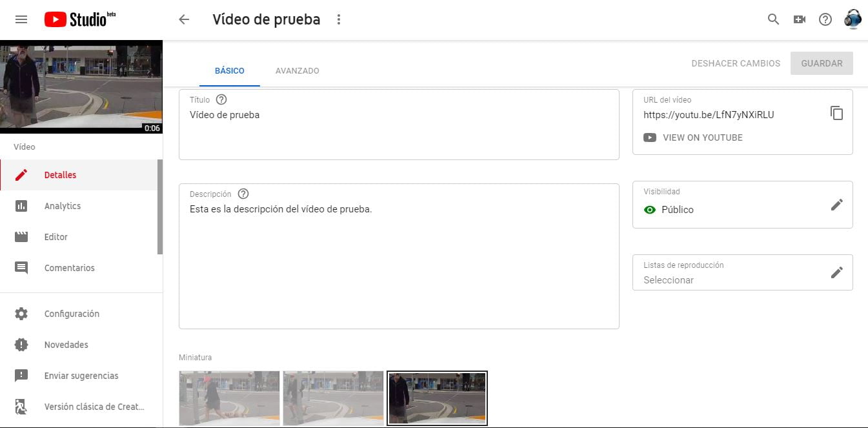Open the help question mark icon in header

[x=825, y=19]
